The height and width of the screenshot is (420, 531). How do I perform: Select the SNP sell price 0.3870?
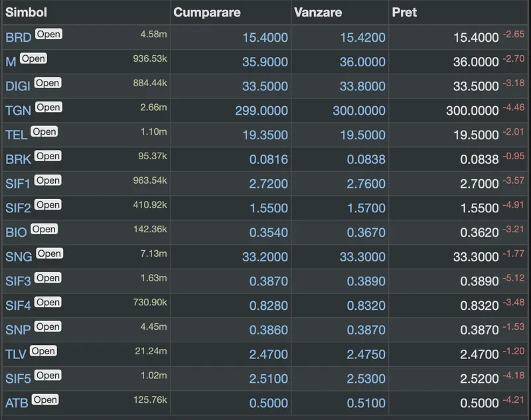point(366,330)
